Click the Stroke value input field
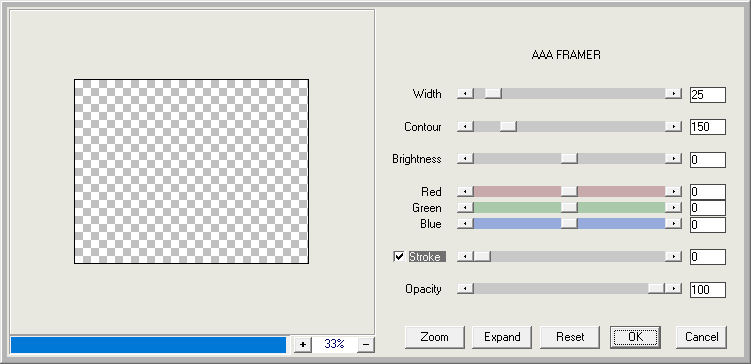Viewport: 751px width, 364px height. pos(708,257)
